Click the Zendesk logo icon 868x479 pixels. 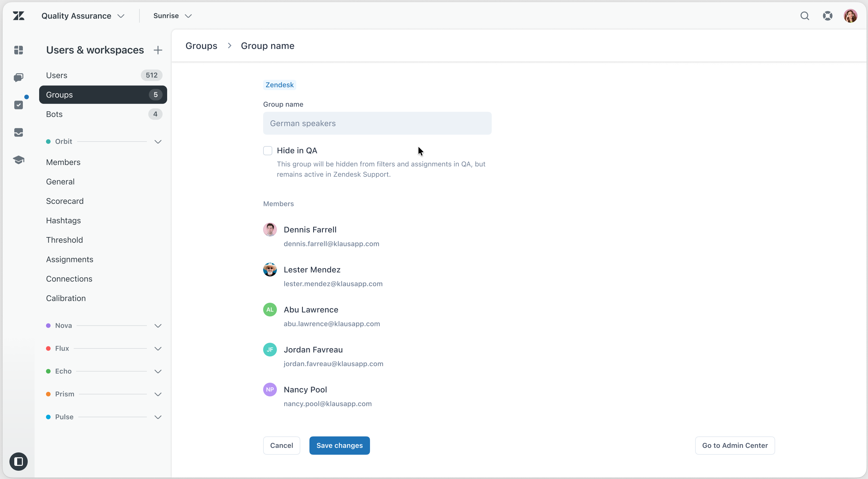point(19,16)
